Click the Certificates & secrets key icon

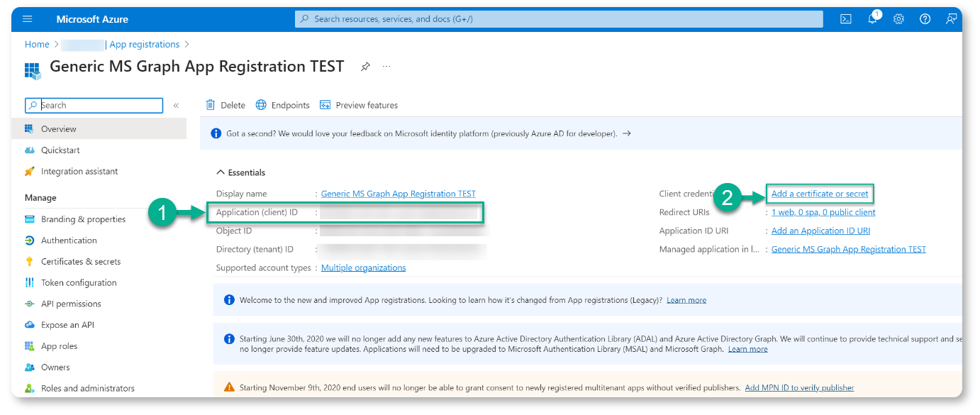pos(29,262)
